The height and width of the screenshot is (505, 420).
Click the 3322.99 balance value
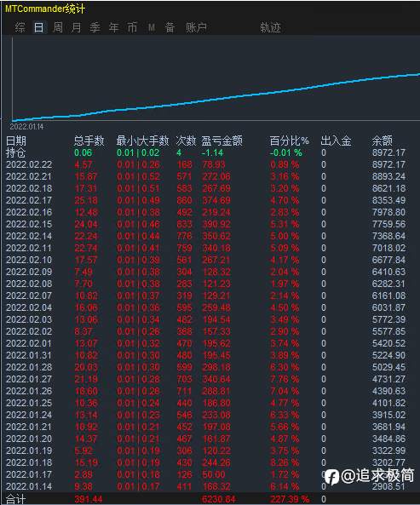(388, 450)
